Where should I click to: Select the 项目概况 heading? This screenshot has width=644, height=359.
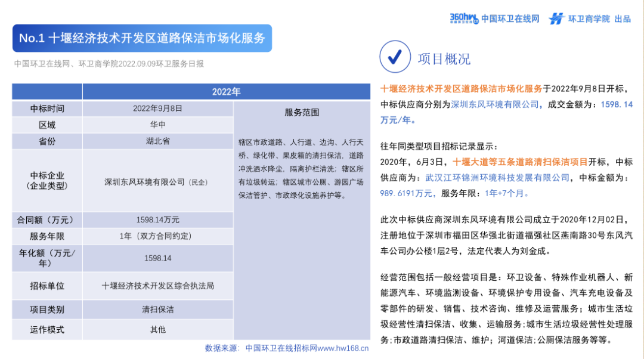click(444, 58)
